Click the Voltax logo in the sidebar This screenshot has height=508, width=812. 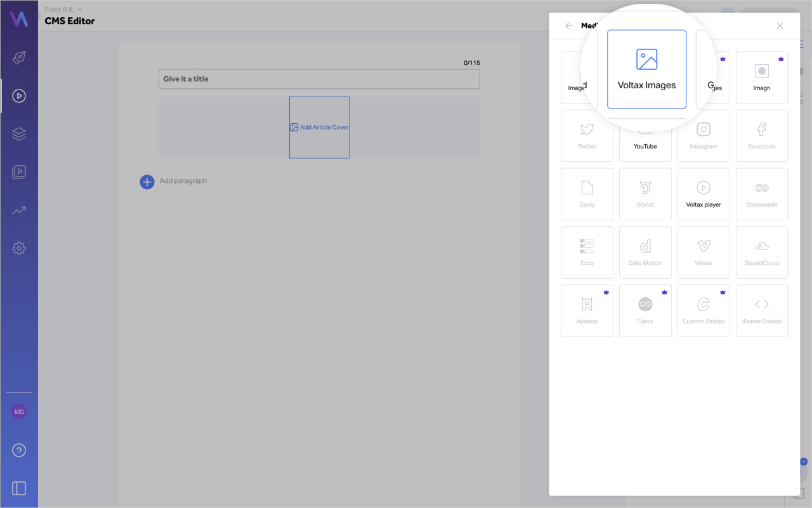pos(19,19)
